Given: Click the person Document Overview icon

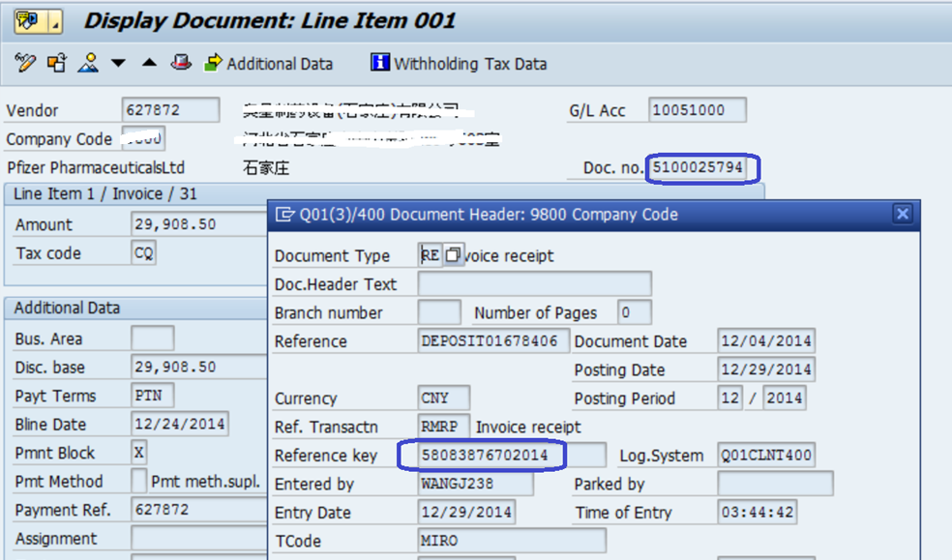Looking at the screenshot, I should [x=88, y=63].
